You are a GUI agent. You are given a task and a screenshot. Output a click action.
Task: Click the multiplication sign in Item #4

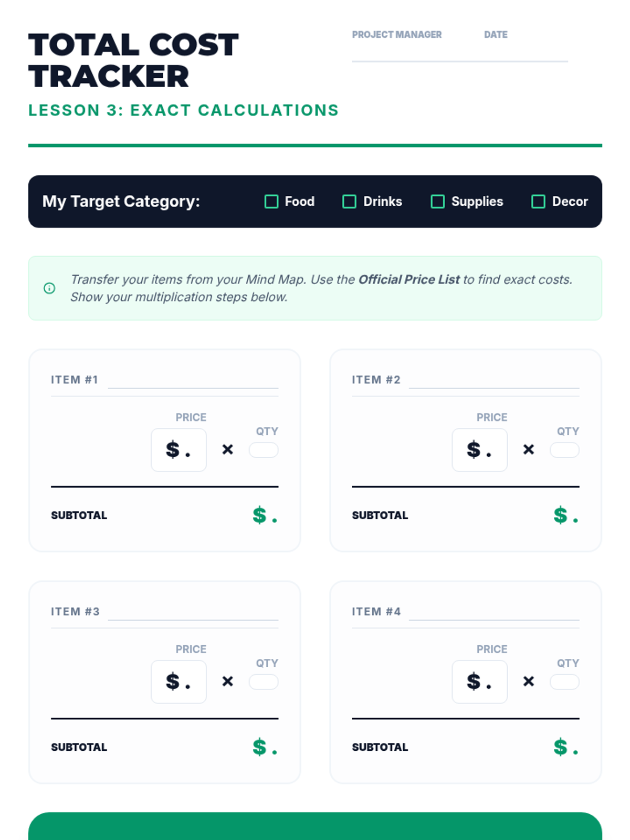point(529,681)
